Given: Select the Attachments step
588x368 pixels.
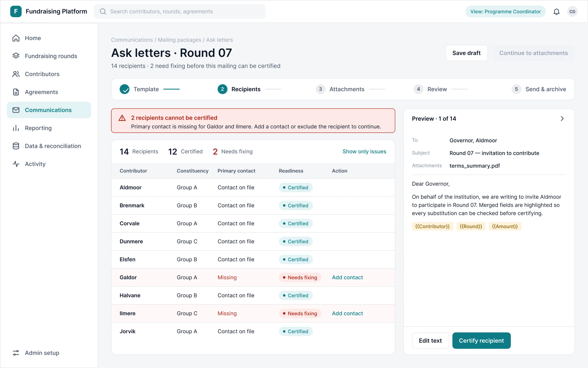Looking at the screenshot, I should (340, 89).
